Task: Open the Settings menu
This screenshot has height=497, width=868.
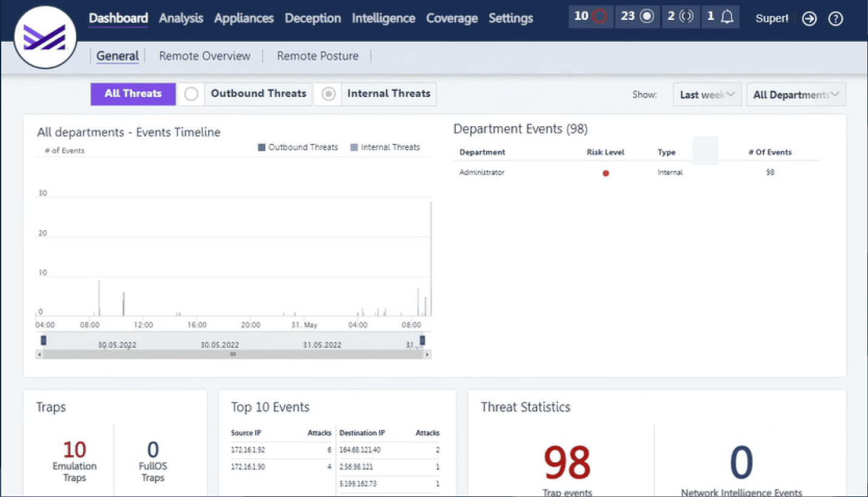Action: (510, 18)
